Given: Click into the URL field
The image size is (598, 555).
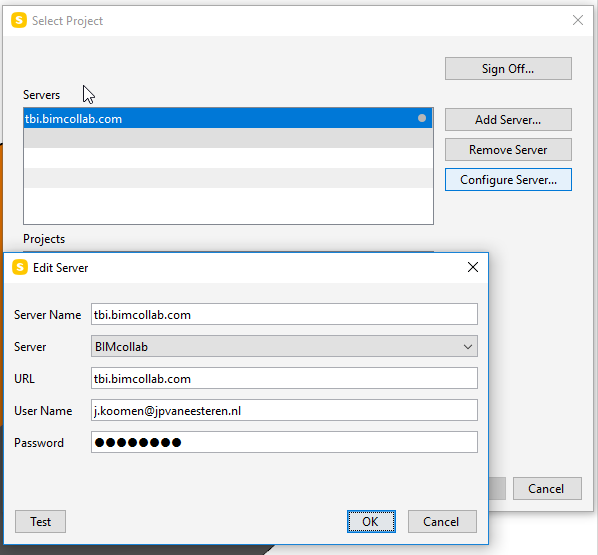Looking at the screenshot, I should pyautogui.click(x=284, y=378).
